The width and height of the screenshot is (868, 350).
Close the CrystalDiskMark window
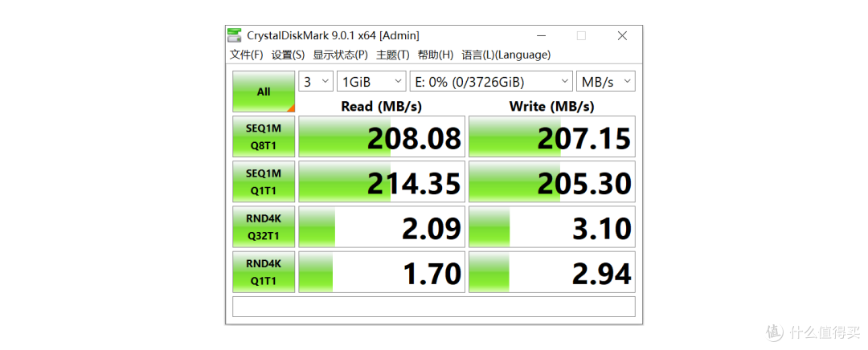pyautogui.click(x=622, y=35)
